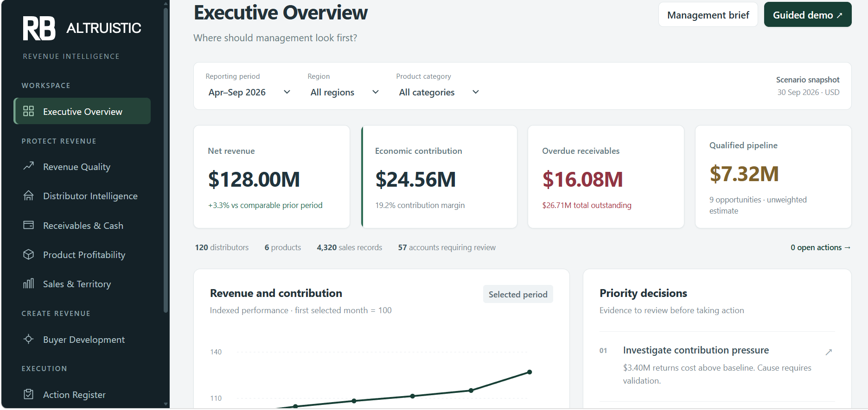Image resolution: width=868 pixels, height=410 pixels.
Task: Open the Overdue receivables card
Action: pos(606,177)
